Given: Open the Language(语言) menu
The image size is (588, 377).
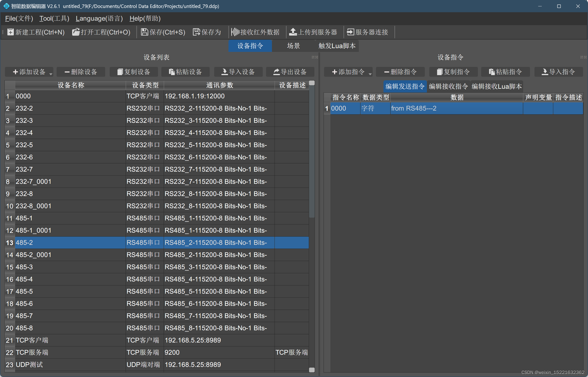Looking at the screenshot, I should point(99,19).
